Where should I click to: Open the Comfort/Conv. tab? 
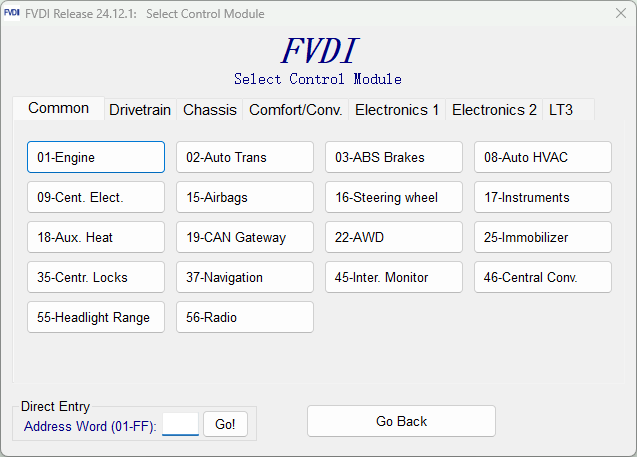pyautogui.click(x=295, y=110)
